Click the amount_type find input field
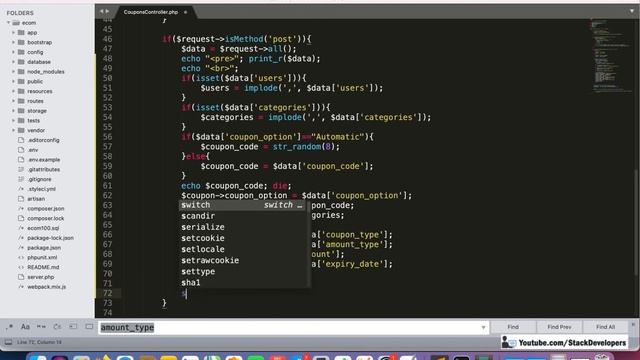The width and height of the screenshot is (640, 360). (293, 327)
